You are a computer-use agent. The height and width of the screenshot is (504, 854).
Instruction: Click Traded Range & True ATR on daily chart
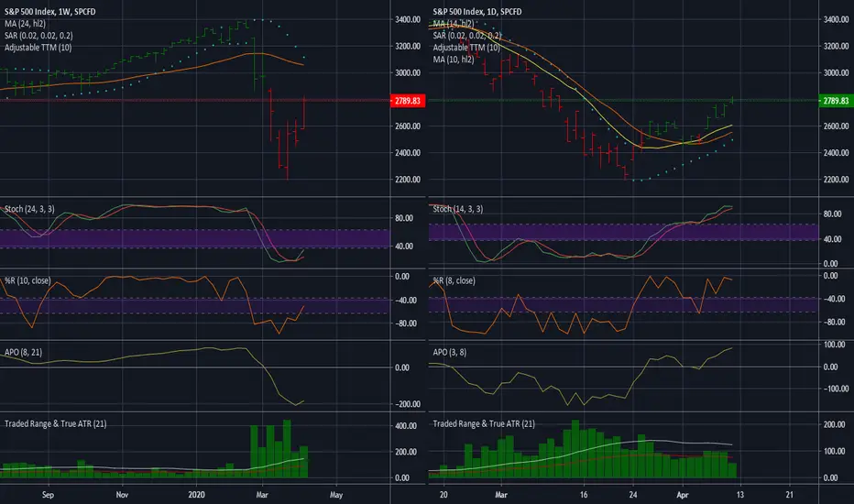484,423
